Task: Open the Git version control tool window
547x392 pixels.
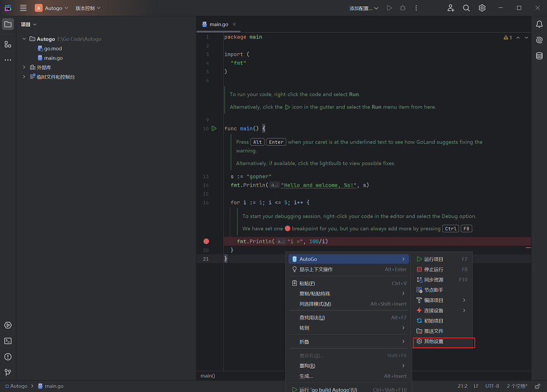Action: 8,373
